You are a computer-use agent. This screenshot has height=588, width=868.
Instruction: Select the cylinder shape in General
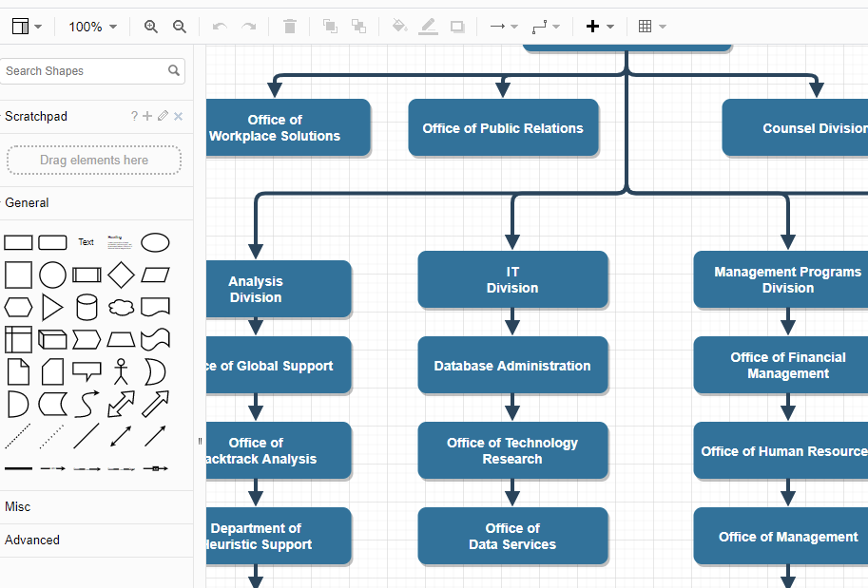pos(87,307)
